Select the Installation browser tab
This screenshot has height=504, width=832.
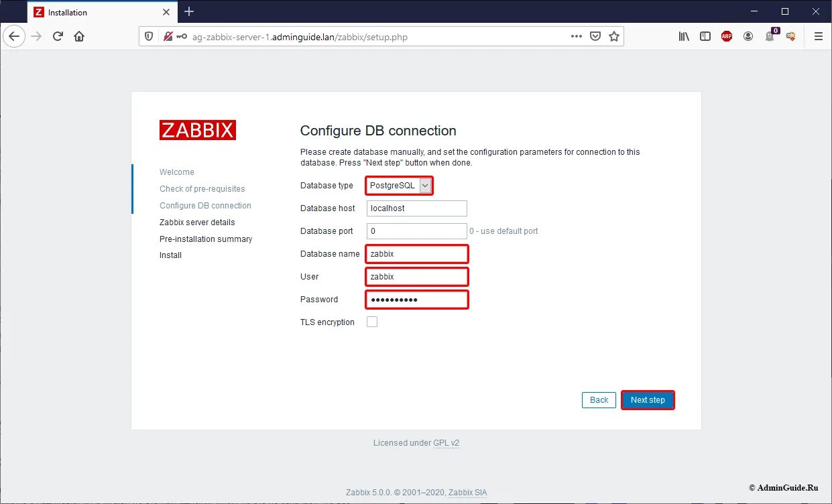[103, 12]
